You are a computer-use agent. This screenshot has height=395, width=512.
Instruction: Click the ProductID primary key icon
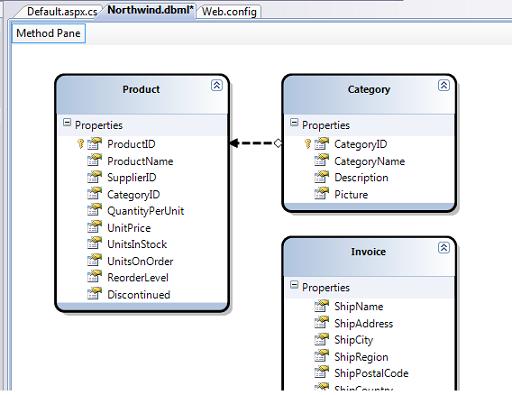pyautogui.click(x=80, y=144)
